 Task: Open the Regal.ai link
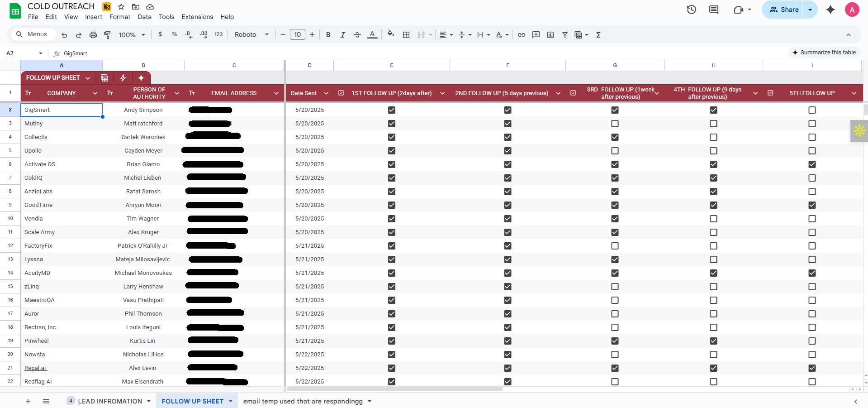35,368
